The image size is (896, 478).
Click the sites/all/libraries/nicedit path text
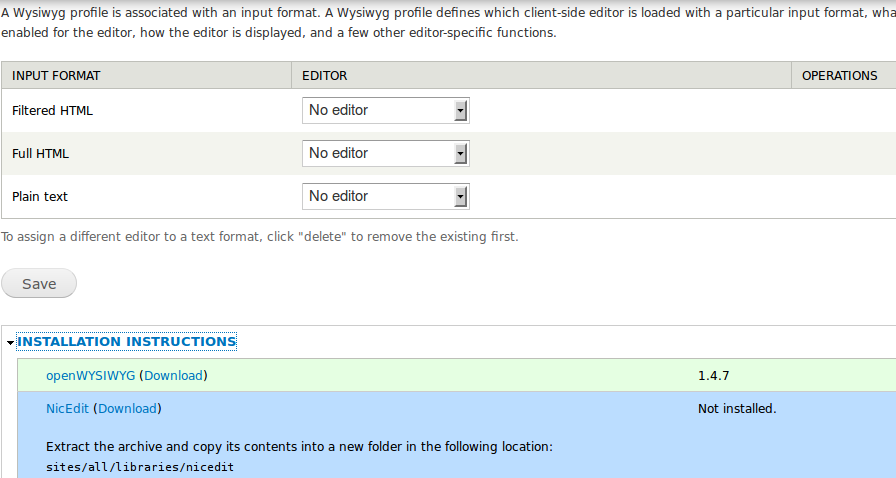pos(140,466)
